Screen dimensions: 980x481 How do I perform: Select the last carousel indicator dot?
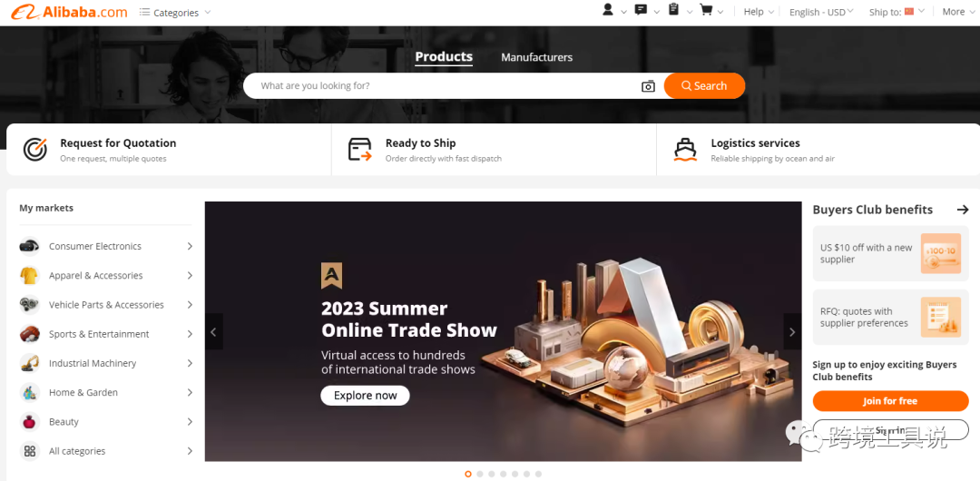point(539,474)
